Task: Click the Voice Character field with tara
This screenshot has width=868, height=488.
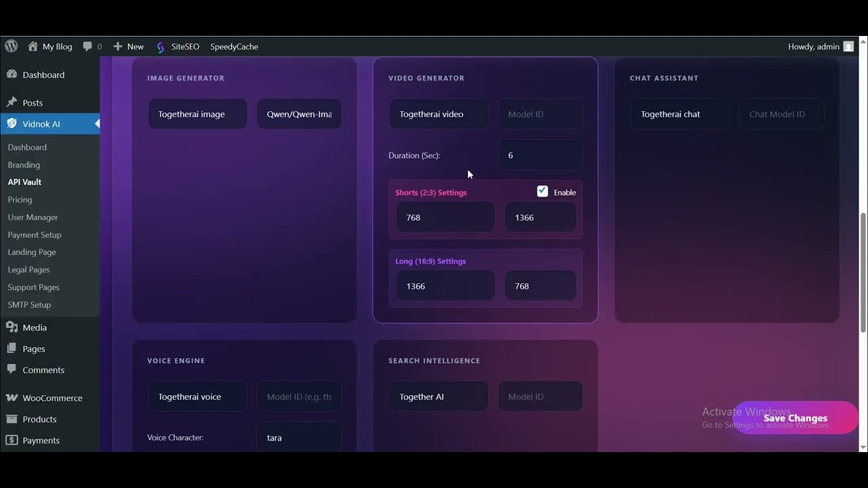Action: (x=299, y=438)
